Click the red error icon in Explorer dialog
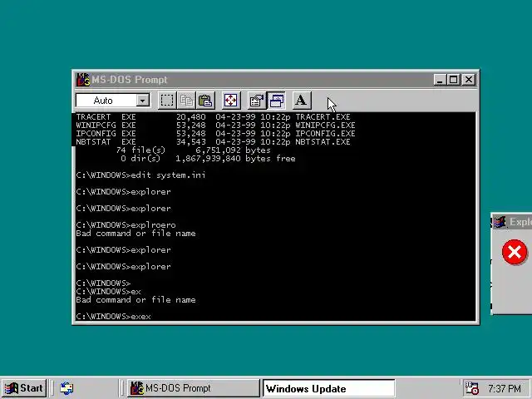Screen dimensions: 532x399 515,252
